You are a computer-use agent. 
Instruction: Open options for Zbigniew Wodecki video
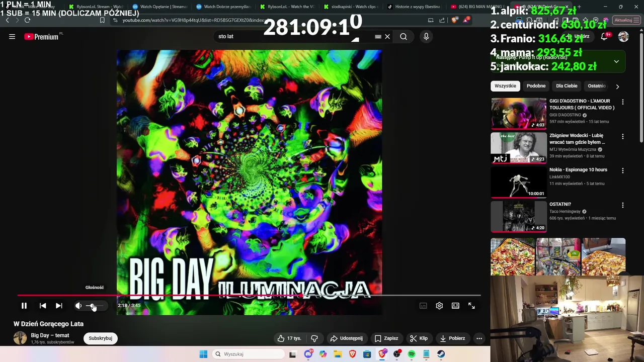click(623, 136)
